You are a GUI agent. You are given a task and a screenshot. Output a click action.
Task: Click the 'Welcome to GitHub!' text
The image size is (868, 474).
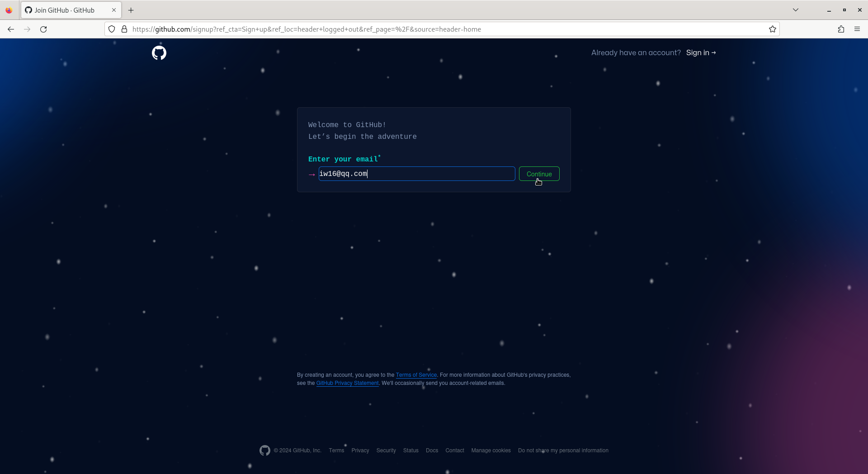[x=347, y=125]
